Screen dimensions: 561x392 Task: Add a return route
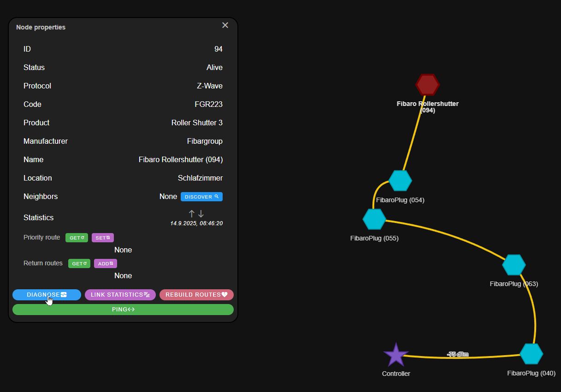click(106, 263)
